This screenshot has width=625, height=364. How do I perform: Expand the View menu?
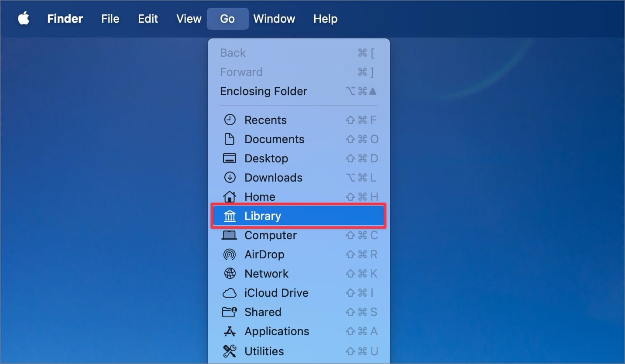click(189, 19)
